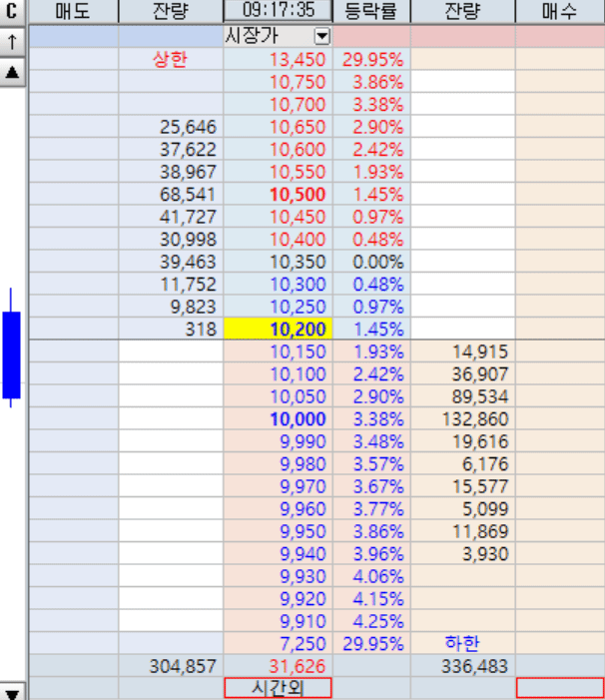Screen dimensions: 605x700
Task: Click the 매수 column header
Action: pos(560,11)
